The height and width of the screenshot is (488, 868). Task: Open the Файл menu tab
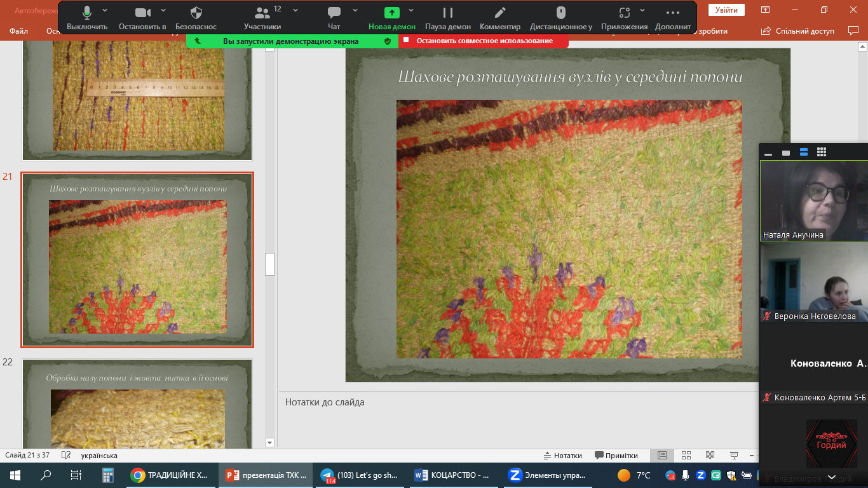(19, 31)
